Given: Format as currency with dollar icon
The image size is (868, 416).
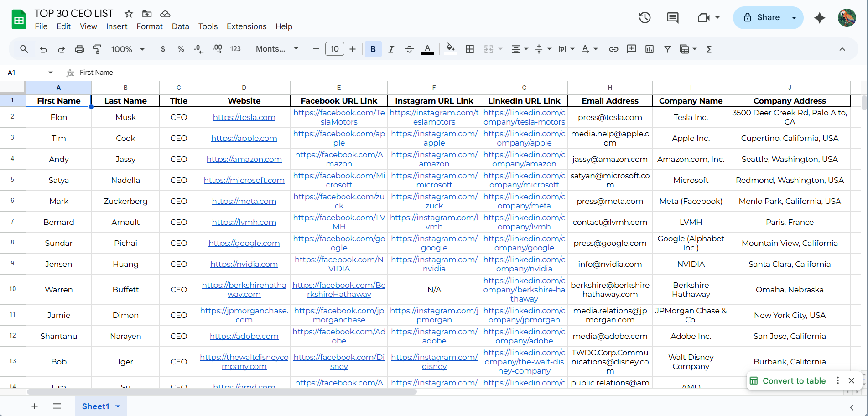Looking at the screenshot, I should point(163,49).
